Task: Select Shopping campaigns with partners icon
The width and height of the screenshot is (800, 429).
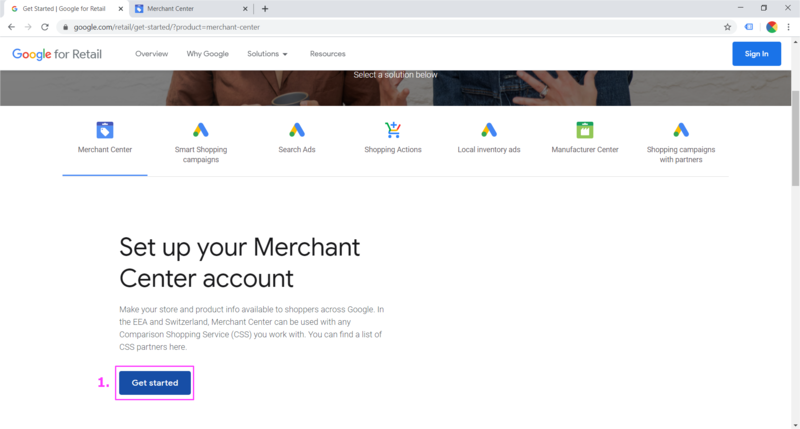Action: click(681, 130)
